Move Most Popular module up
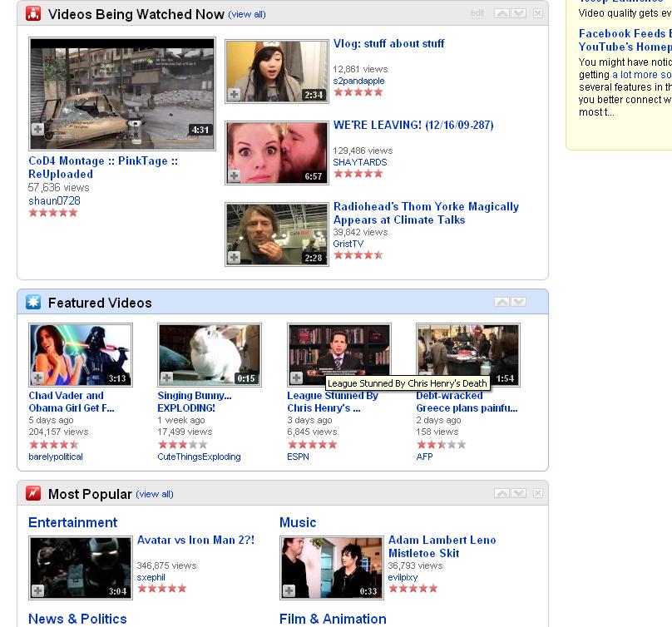Viewport: 672px width, 627px height. pos(502,493)
